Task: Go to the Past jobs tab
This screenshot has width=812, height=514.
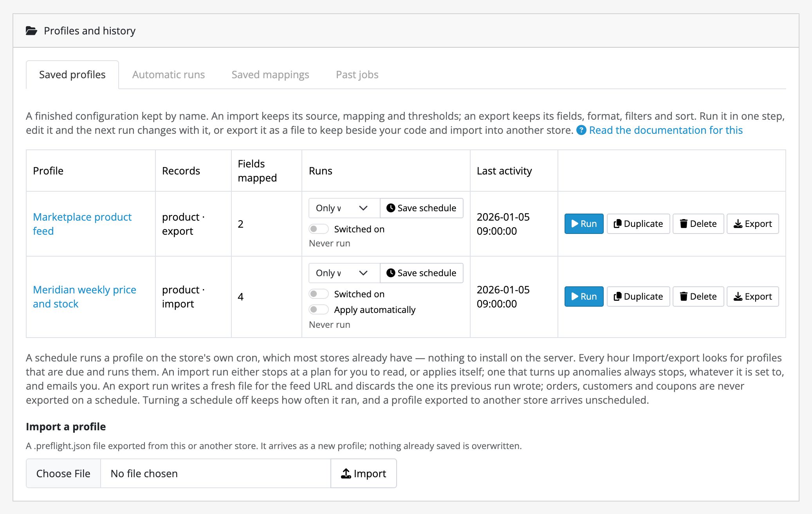Action: click(357, 74)
